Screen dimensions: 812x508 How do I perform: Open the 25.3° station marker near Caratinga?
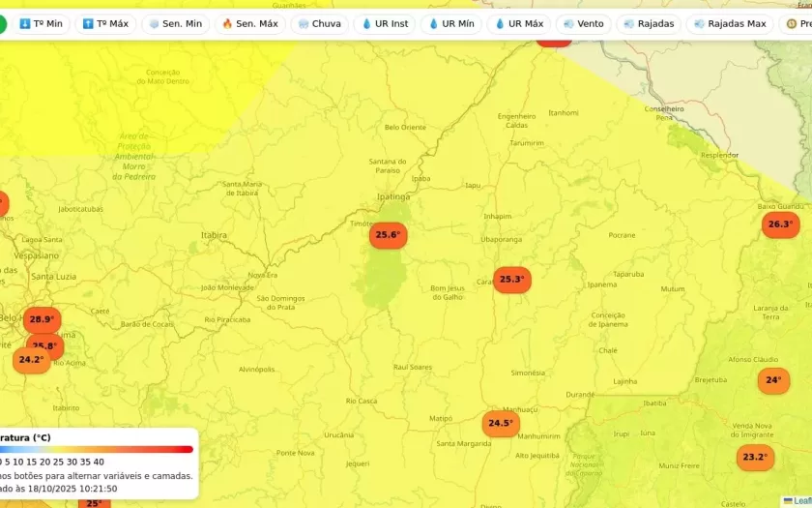point(511,280)
